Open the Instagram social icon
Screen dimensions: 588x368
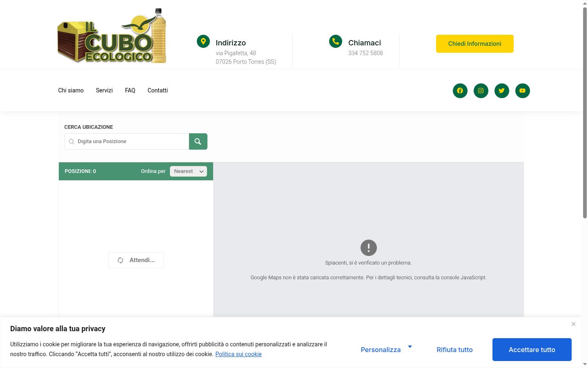(481, 91)
